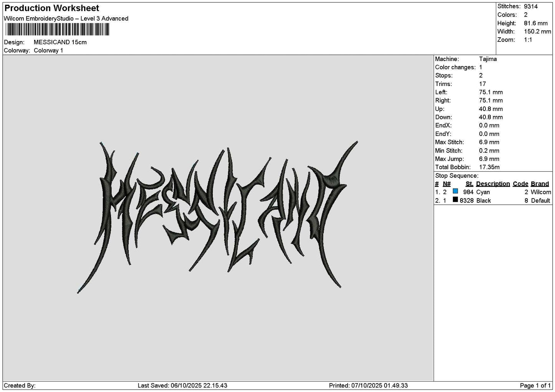Click 'Cyan' description in stop sequence
This screenshot has width=555, height=392.
[483, 192]
